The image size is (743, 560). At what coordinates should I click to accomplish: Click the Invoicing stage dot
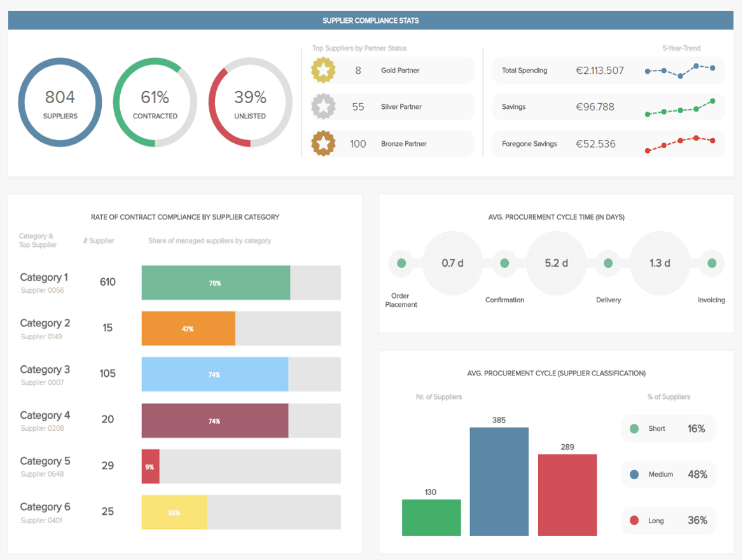pos(711,262)
